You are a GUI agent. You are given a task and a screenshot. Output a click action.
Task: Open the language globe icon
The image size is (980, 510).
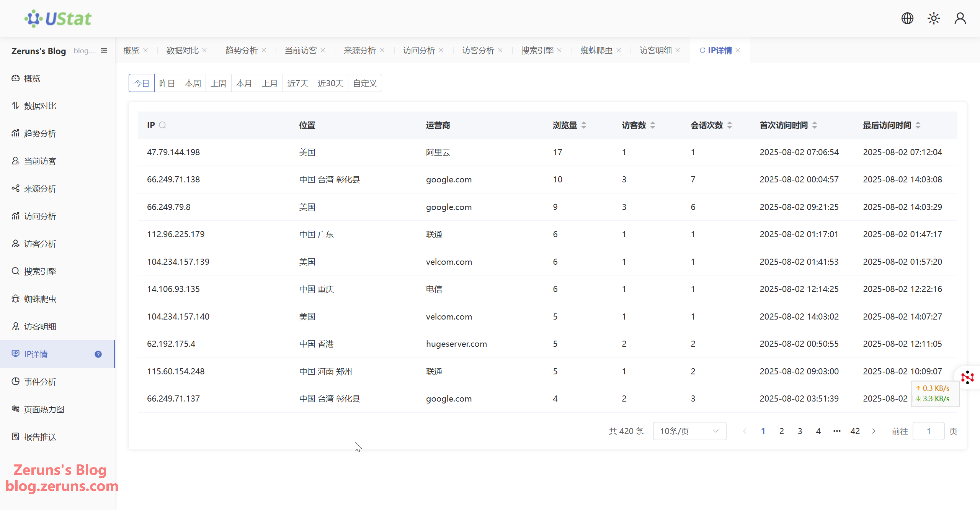tap(907, 18)
